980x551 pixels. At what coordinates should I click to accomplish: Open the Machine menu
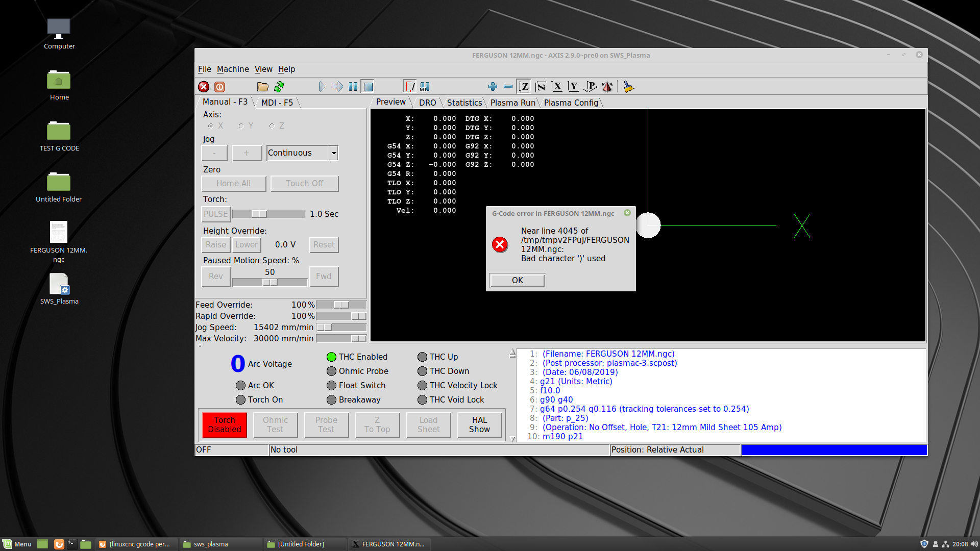(233, 69)
